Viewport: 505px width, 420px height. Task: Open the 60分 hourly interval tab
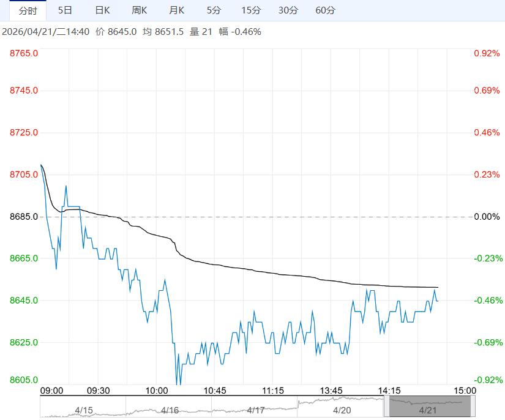(325, 10)
